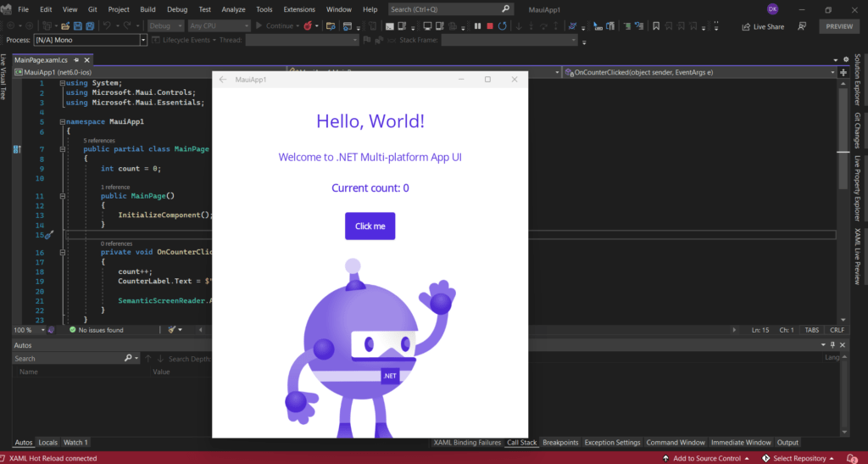Click the Search (Ctrl+Q) box
Viewport: 868px width, 464px height.
point(451,9)
